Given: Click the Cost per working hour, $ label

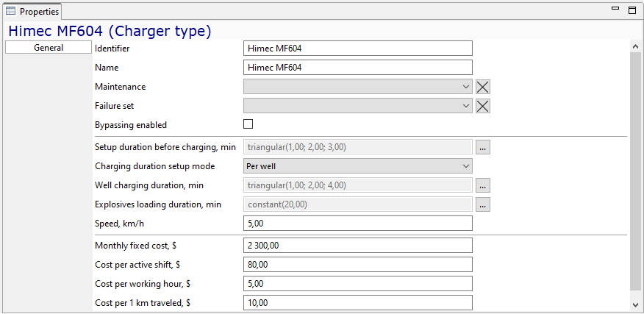Looking at the screenshot, I should click(142, 284).
